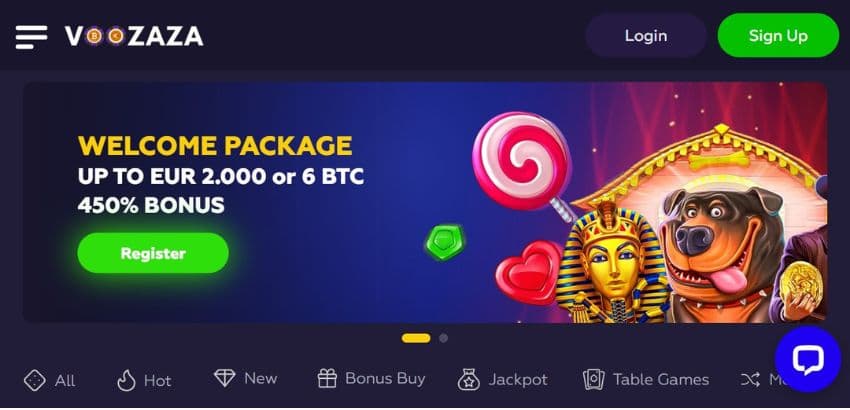Viewport: 850px width, 410px height.
Task: Select the Bonus Buy gift icon
Action: (327, 379)
